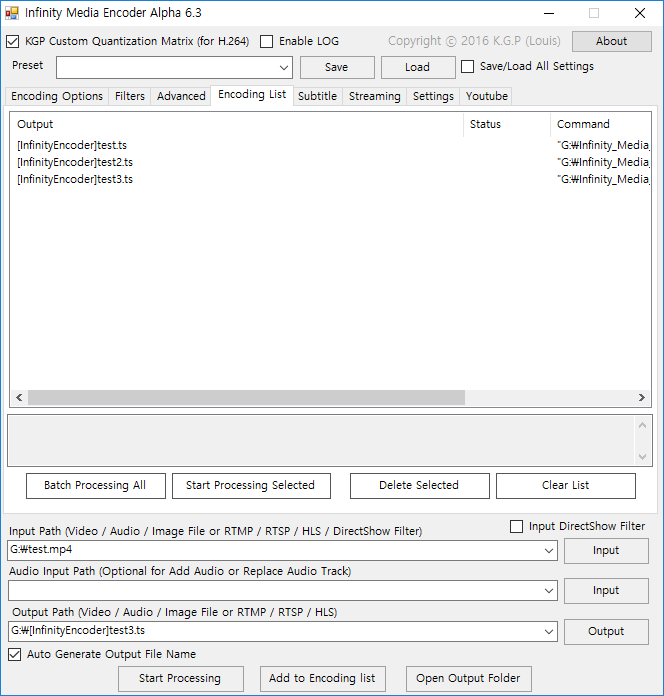Enable the LOG checkbox

click(x=266, y=42)
